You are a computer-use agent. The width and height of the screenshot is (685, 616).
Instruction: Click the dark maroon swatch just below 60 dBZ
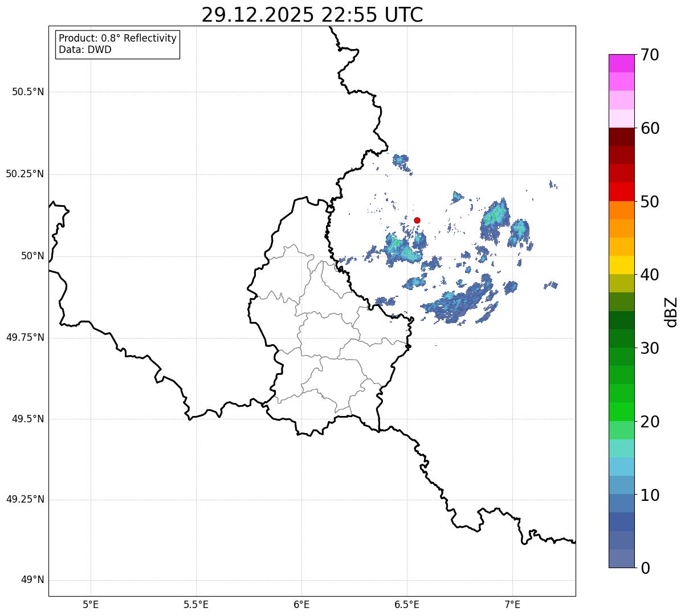[622, 137]
